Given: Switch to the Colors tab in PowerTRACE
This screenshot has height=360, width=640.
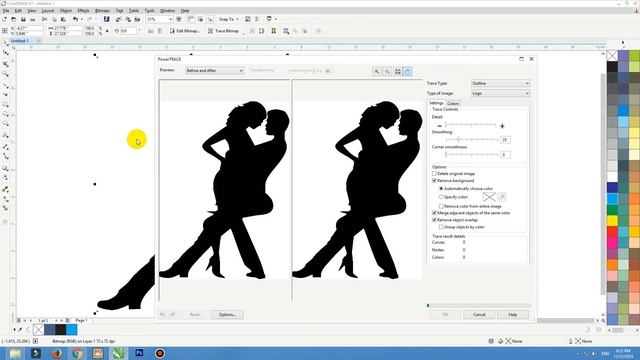Looking at the screenshot, I should pos(453,104).
